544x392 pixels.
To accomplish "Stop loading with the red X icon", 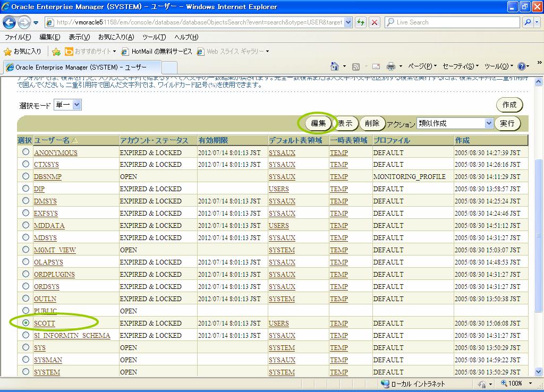I will coord(375,22).
